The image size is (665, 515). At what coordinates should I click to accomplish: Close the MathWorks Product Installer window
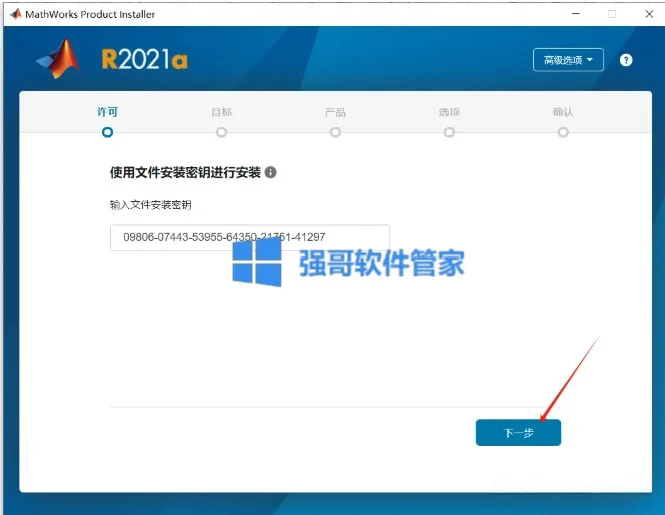point(649,14)
